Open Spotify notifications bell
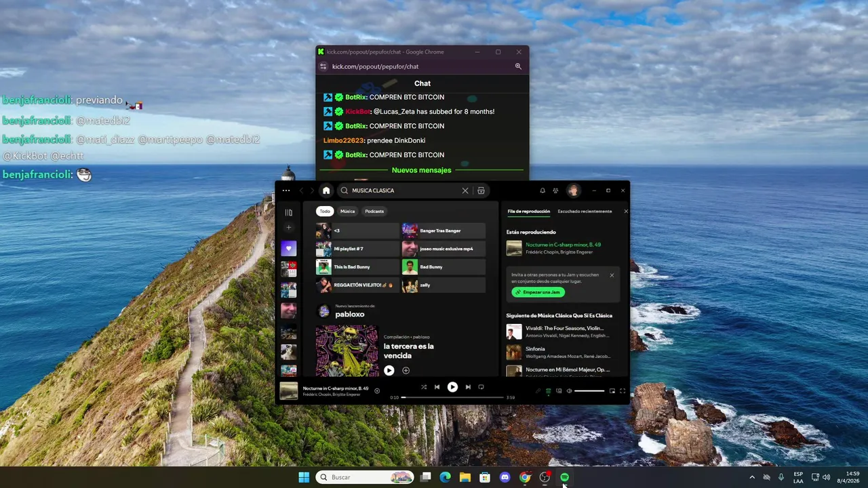This screenshot has height=488, width=868. click(x=542, y=190)
